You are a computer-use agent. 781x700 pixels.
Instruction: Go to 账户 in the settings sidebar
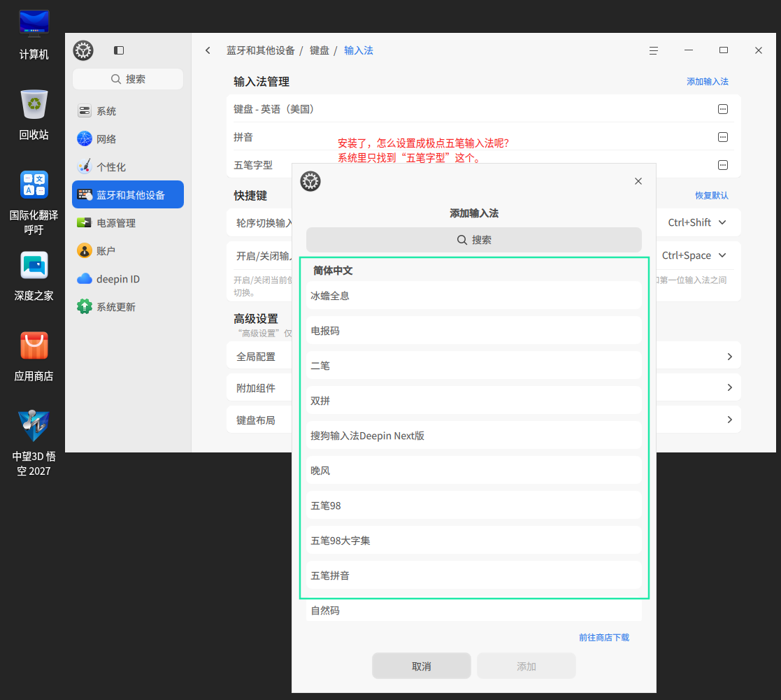click(128, 250)
